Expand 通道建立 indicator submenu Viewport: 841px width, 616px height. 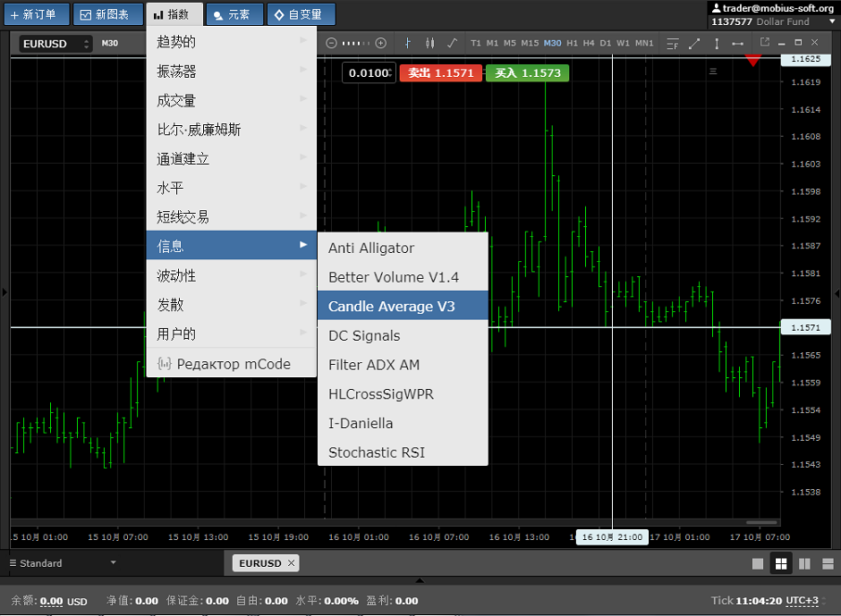(231, 158)
